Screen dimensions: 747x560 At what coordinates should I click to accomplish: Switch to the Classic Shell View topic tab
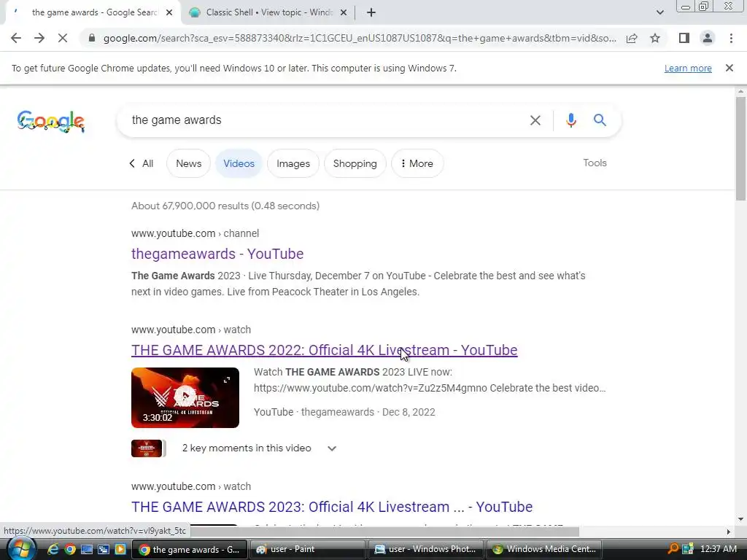pos(269,12)
